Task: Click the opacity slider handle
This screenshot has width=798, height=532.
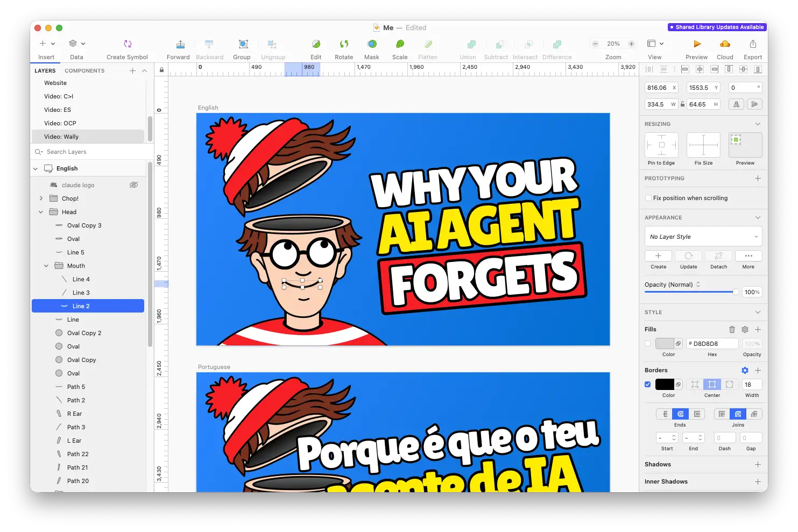Action: [x=736, y=292]
